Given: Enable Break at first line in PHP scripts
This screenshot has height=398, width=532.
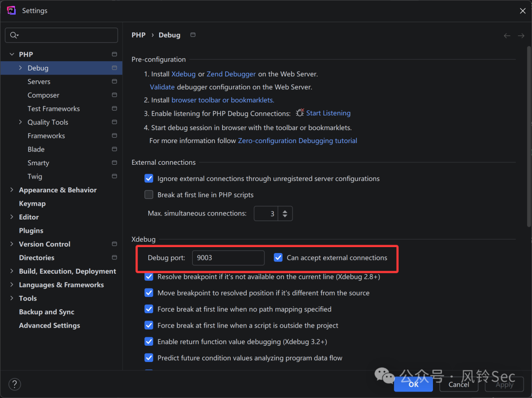Looking at the screenshot, I should tap(149, 195).
